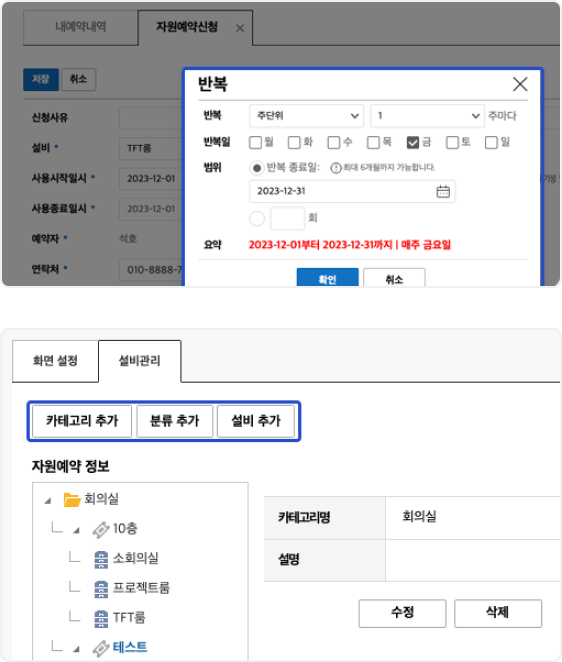Screen dimensions: 562x662
Task: Click 취소 next to the 저장 button
Action: click(79, 79)
